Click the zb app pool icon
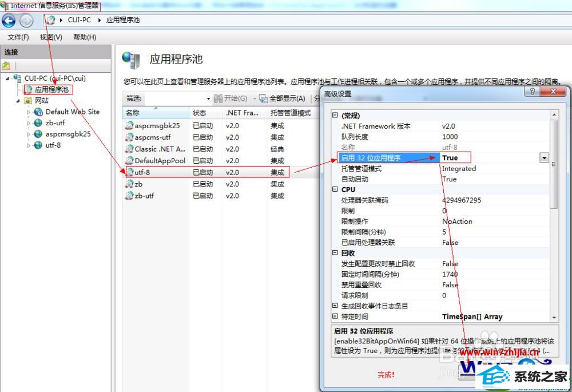This screenshot has height=392, width=572. pyautogui.click(x=129, y=184)
